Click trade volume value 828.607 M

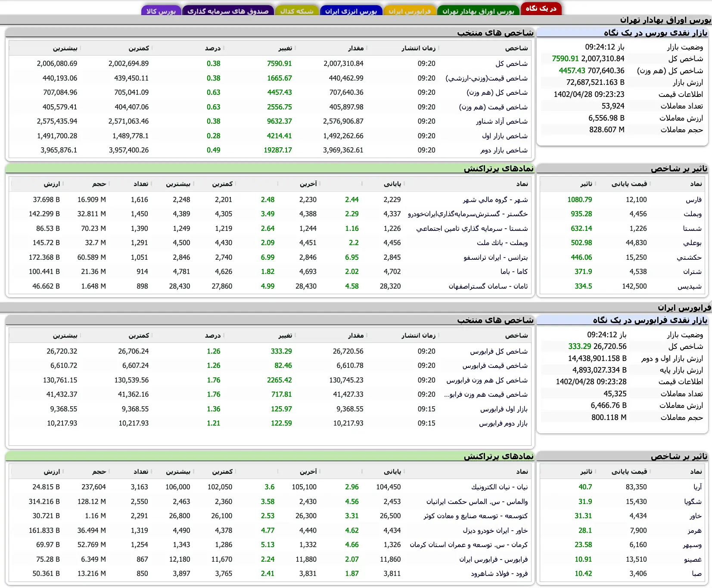pos(606,130)
